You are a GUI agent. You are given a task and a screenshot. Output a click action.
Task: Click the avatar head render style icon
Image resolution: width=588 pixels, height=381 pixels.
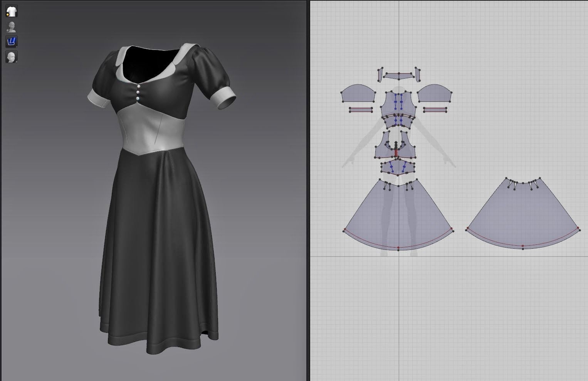11,56
